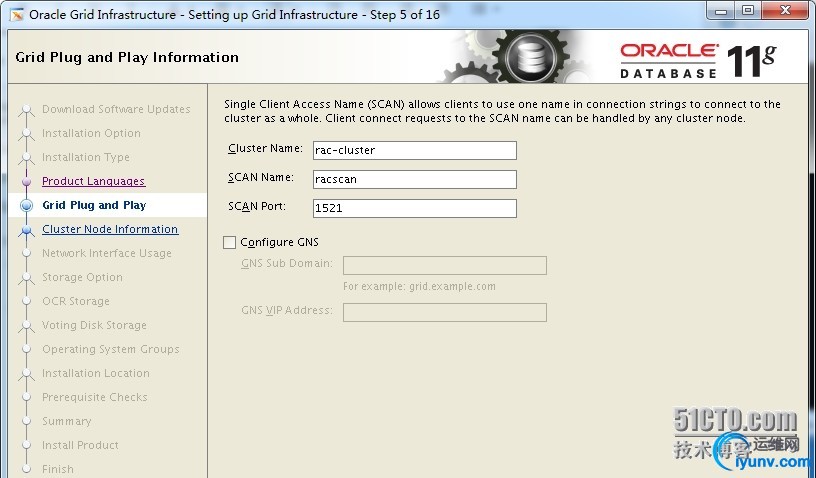This screenshot has height=478, width=816.
Task: Select Grid Plug and Play step
Action: [x=94, y=205]
